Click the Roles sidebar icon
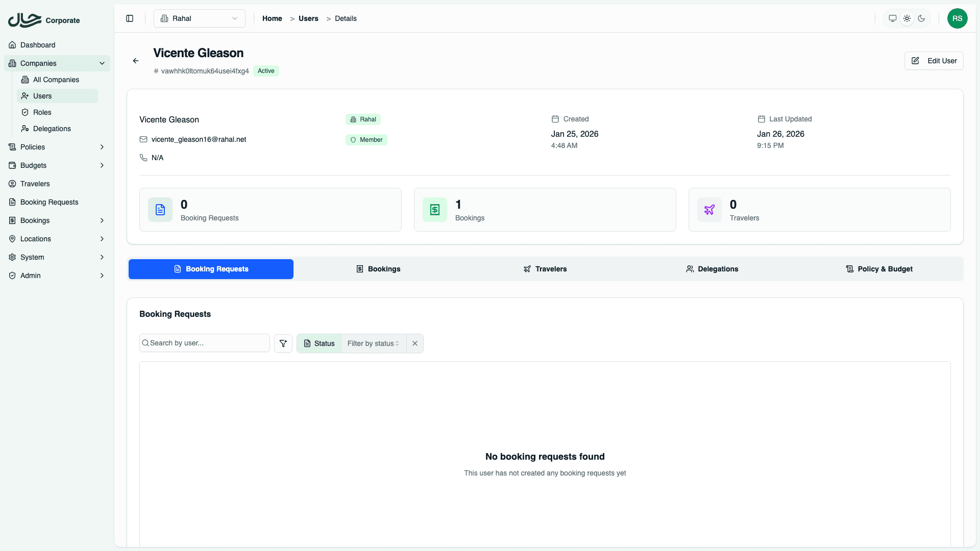Screen dimensions: 980x551 click(26, 112)
